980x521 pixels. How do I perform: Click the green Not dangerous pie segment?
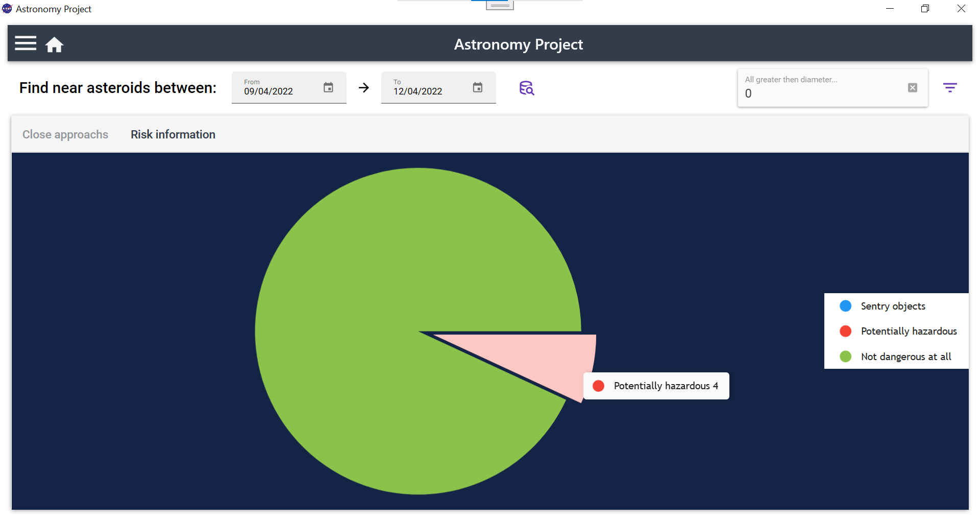[x=383, y=281]
